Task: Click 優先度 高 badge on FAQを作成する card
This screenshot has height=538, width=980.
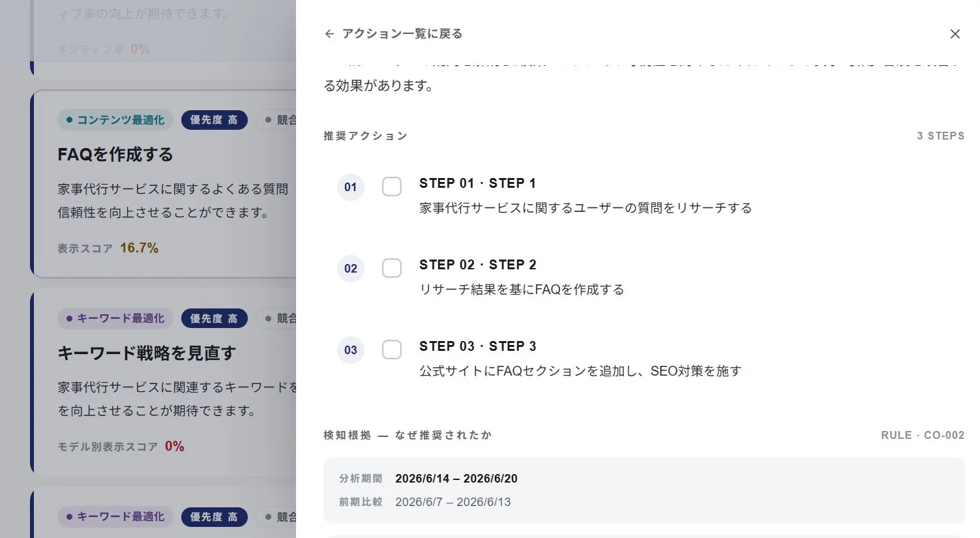Action: 214,120
